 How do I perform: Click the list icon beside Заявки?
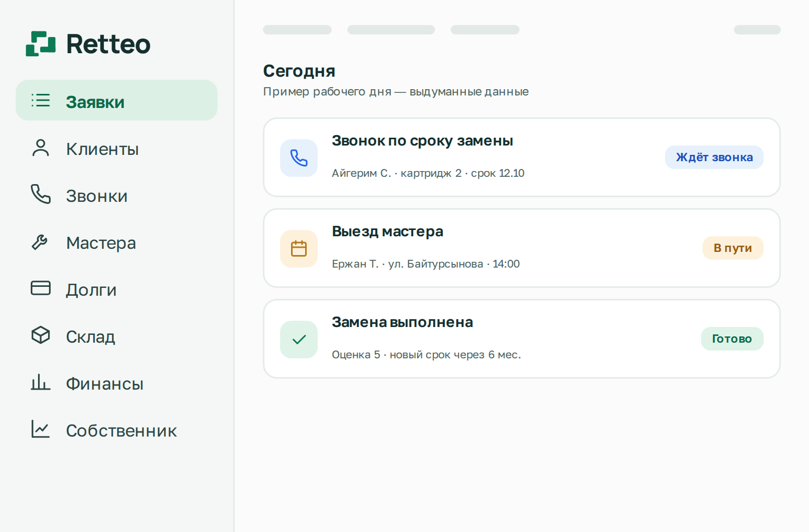(x=41, y=100)
